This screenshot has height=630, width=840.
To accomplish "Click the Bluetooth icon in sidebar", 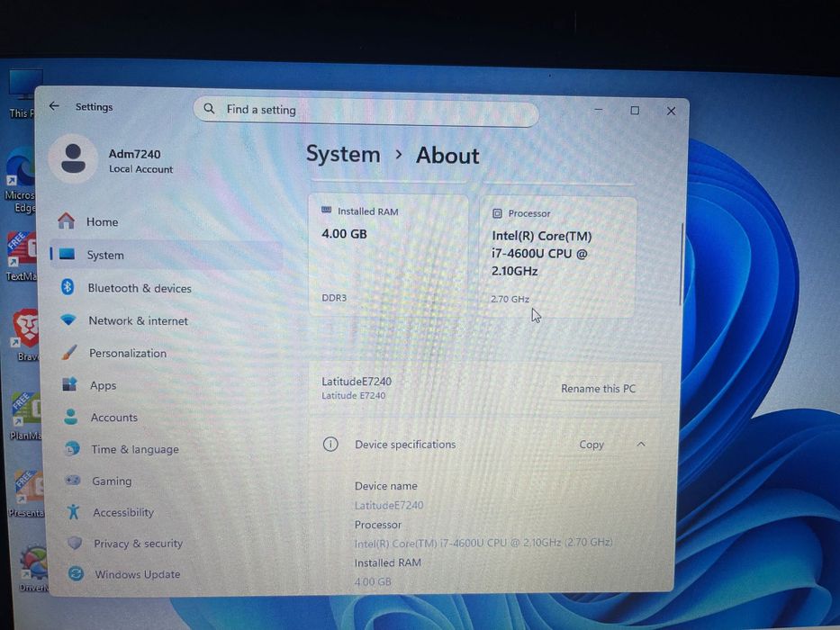I will 68,286.
